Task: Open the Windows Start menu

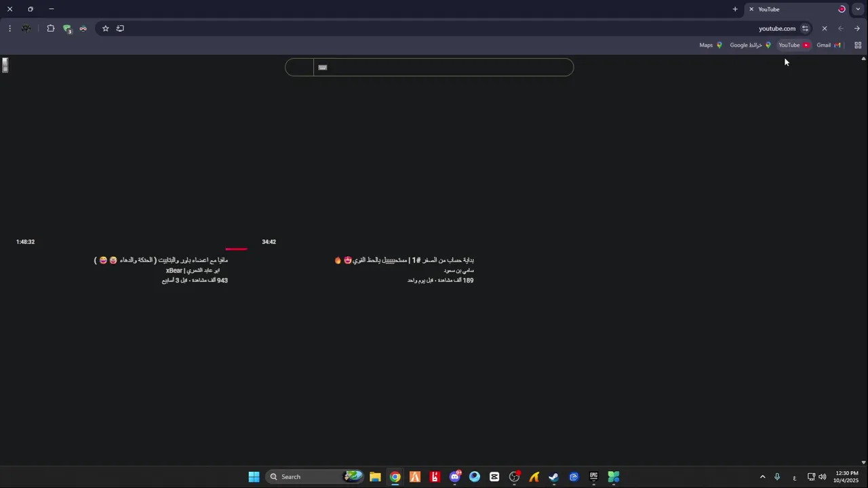Action: tap(254, 476)
